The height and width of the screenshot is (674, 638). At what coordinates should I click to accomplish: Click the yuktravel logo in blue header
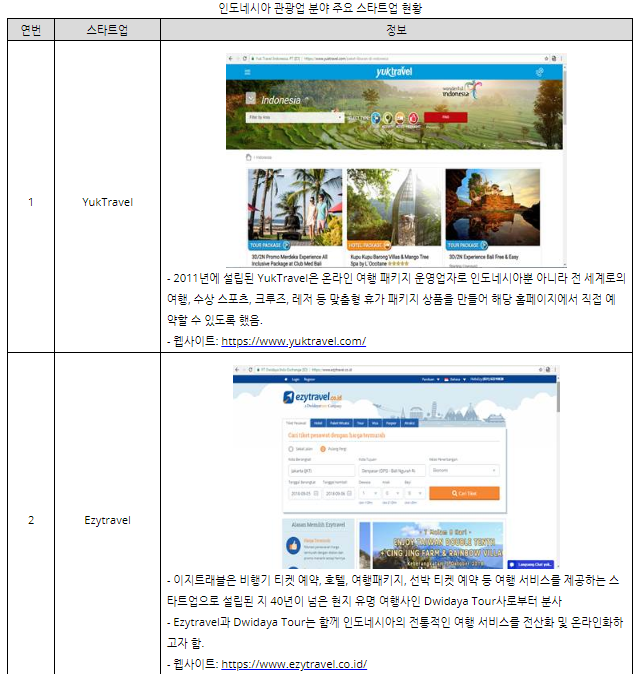click(394, 71)
